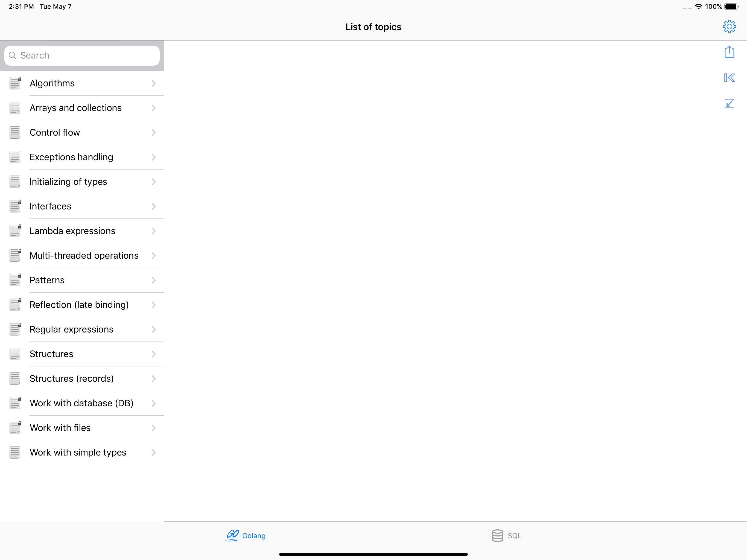The image size is (747, 560).
Task: Switch to the SQL tab
Action: click(x=506, y=535)
